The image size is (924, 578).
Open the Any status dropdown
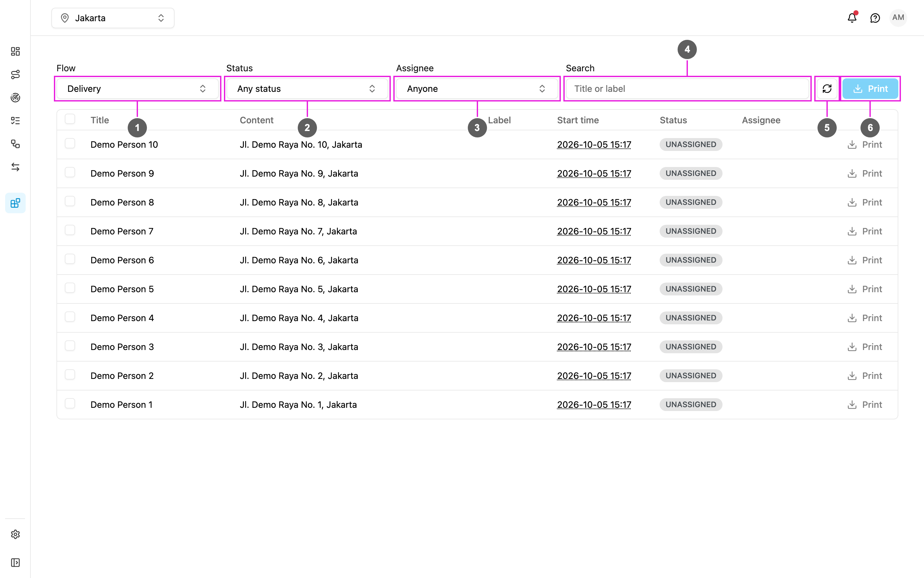(x=307, y=89)
